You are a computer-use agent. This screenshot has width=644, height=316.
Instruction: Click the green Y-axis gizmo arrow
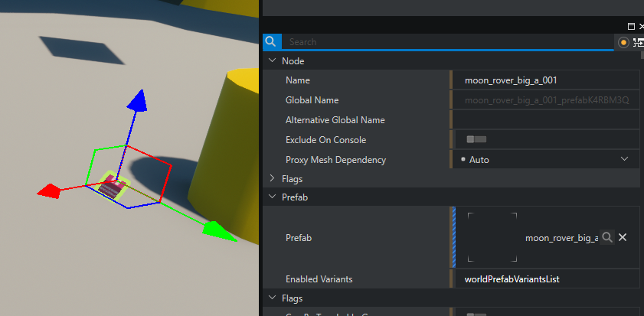click(217, 229)
